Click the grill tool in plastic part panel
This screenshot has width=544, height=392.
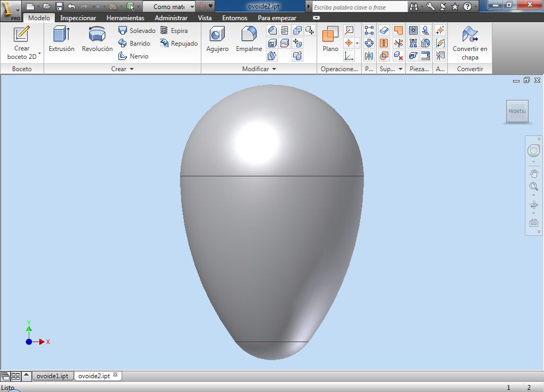[x=413, y=30]
